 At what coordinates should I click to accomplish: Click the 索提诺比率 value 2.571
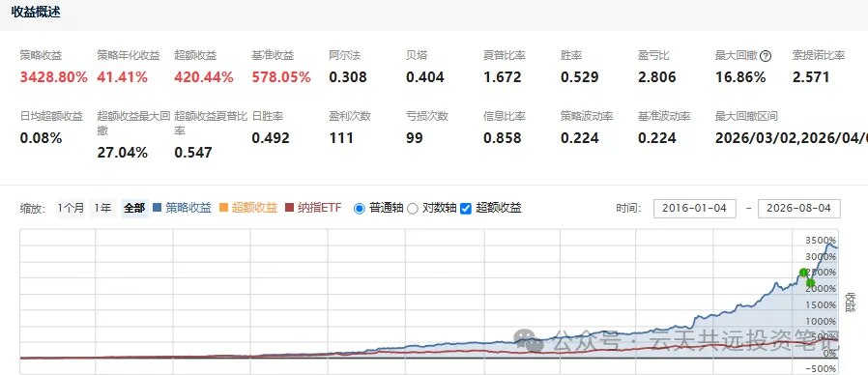[x=811, y=77]
